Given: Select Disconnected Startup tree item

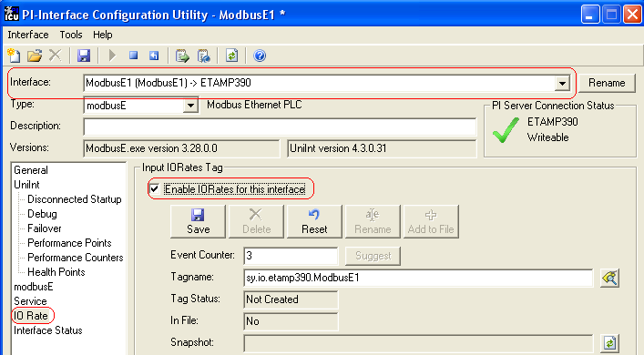Looking at the screenshot, I should click(75, 199).
